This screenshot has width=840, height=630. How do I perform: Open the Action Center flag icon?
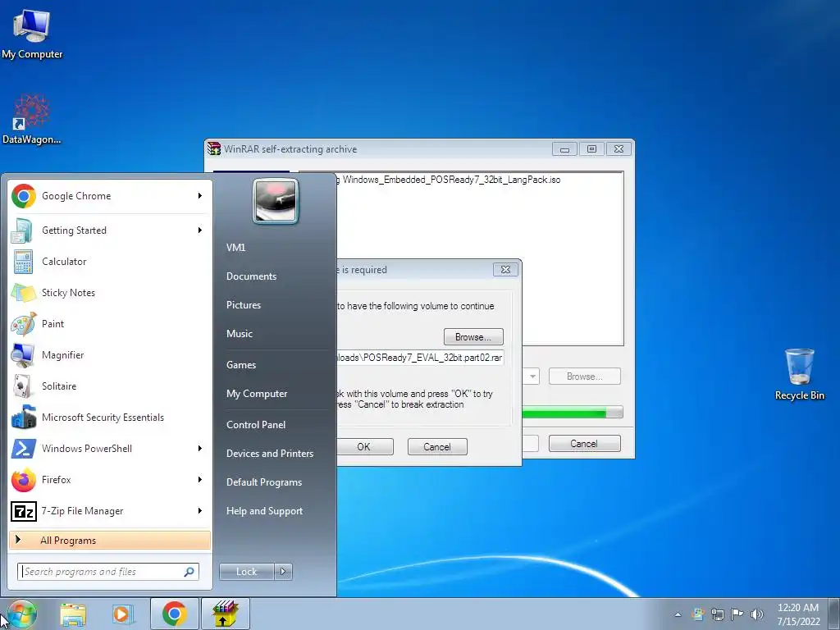click(737, 614)
